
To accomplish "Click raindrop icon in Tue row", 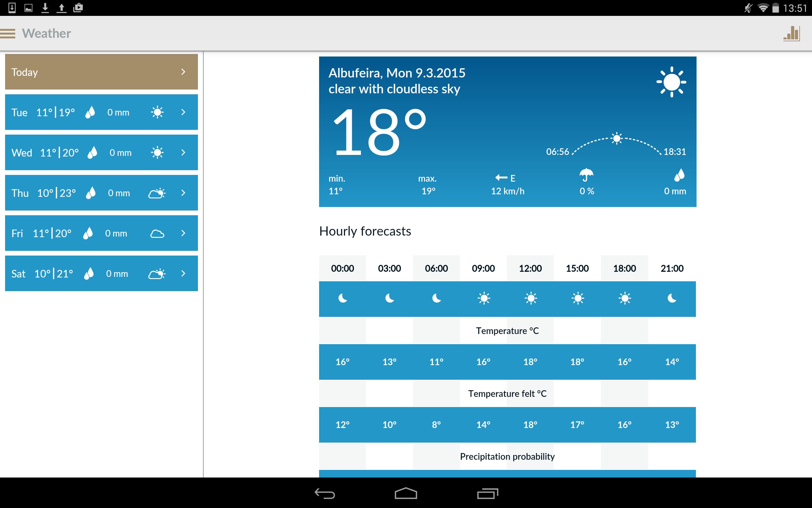I will pos(90,112).
